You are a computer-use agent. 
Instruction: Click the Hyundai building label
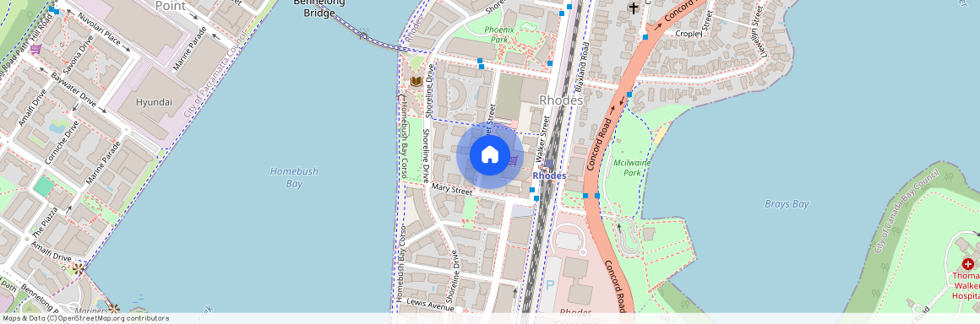(x=154, y=102)
